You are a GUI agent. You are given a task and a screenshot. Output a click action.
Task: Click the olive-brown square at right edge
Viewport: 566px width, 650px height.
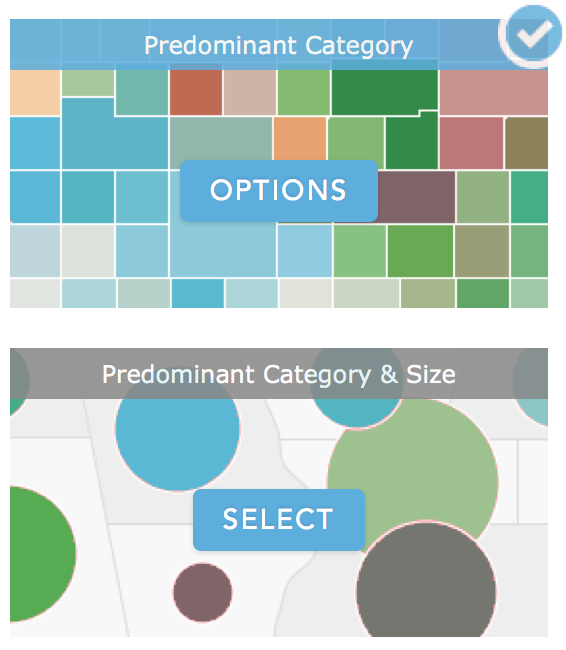(x=527, y=143)
